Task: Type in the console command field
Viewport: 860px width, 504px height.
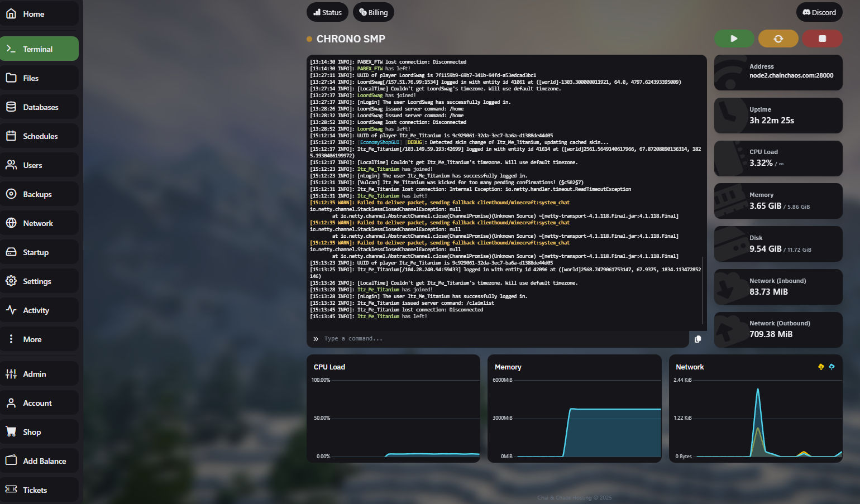Action: coord(503,339)
